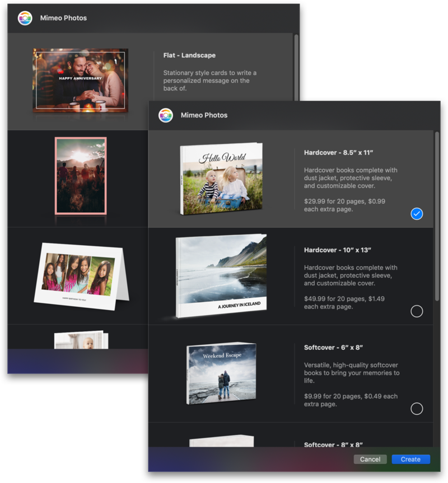Click the Mimeo Photos logo in front window
This screenshot has width=448, height=483.
(166, 115)
